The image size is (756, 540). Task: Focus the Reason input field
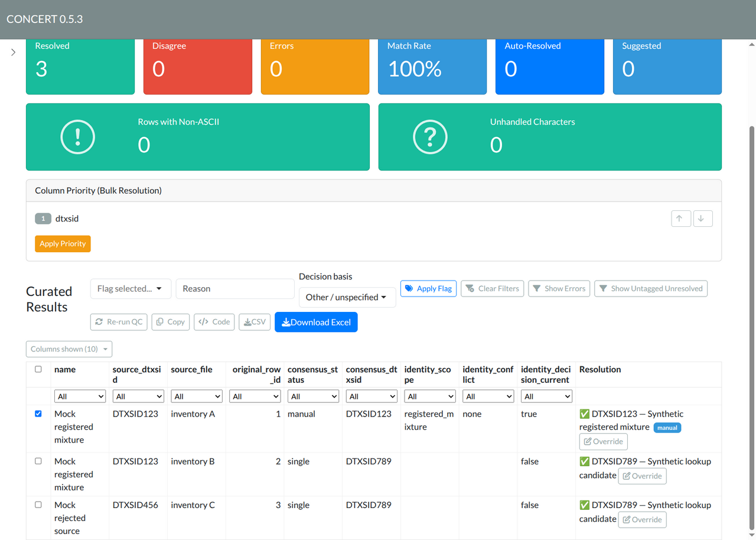coord(235,289)
